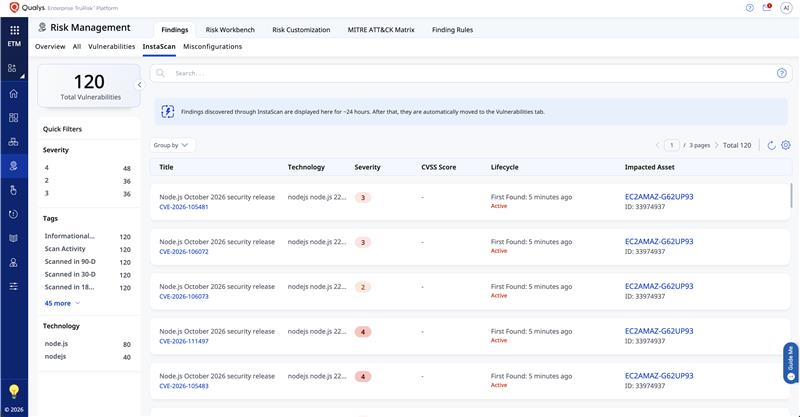Image resolution: width=800 pixels, height=417 pixels.
Task: Switch to Risk Workbench tab
Action: [x=230, y=30]
